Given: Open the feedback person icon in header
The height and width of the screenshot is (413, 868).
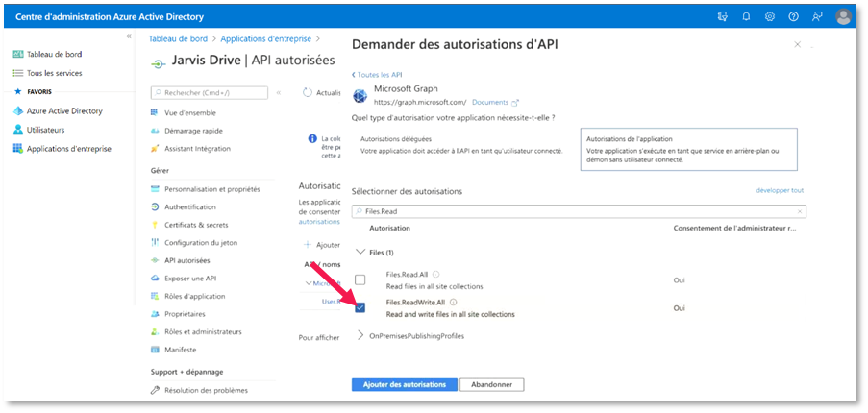Looking at the screenshot, I should (817, 16).
